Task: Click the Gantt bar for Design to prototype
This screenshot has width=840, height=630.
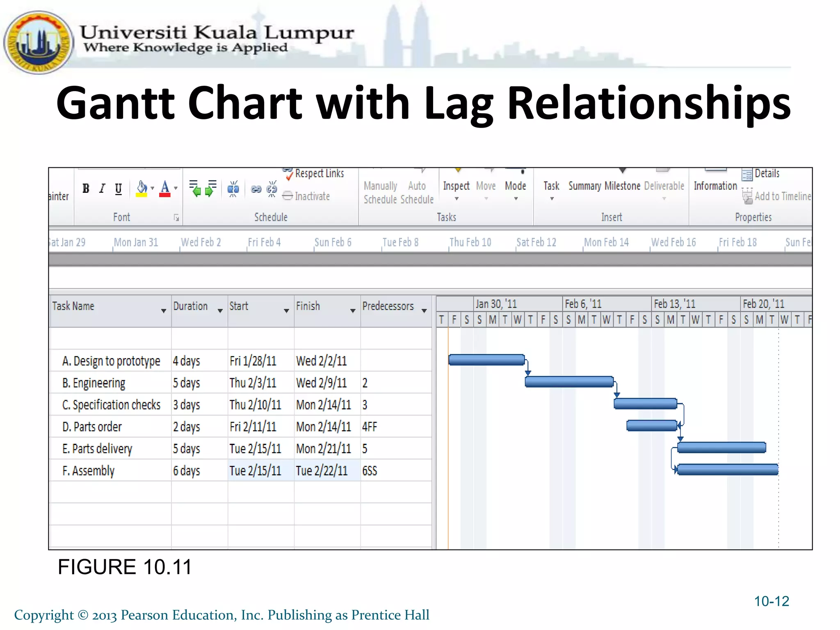Action: tap(486, 360)
